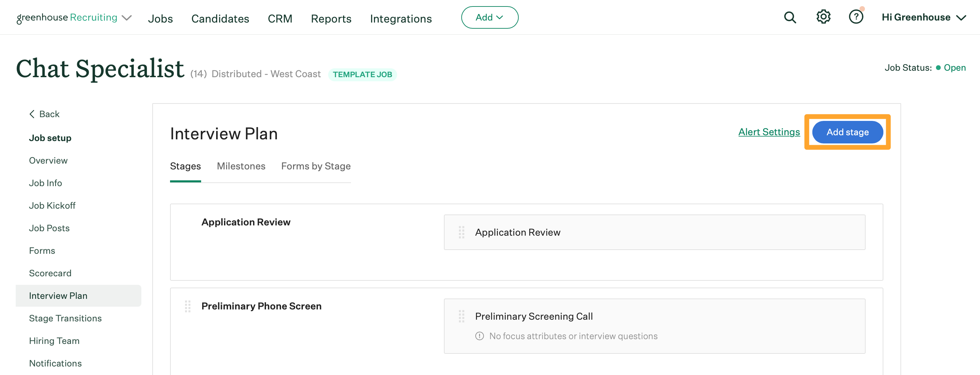
Task: Open Scorecard in sidebar
Action: 50,273
